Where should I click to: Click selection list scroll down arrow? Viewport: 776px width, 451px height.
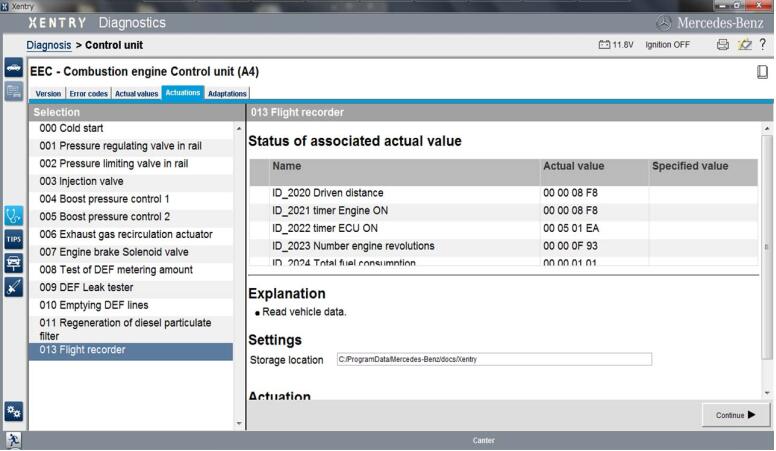pos(239,423)
